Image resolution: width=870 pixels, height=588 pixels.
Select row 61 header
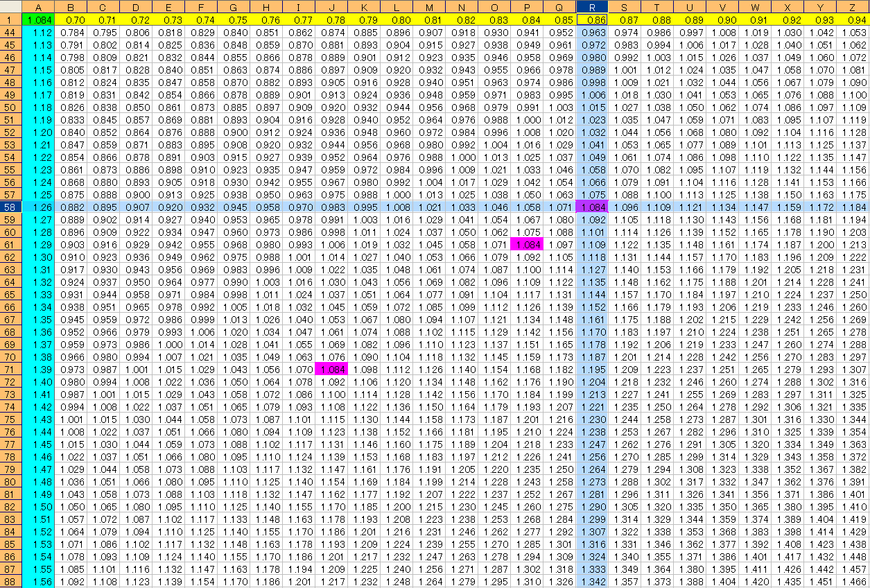pos(11,245)
